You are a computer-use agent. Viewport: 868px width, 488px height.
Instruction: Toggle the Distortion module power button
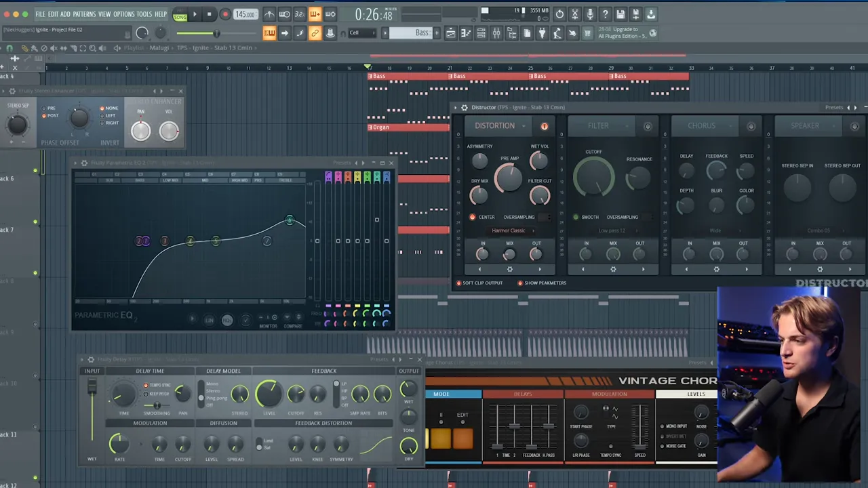[544, 126]
